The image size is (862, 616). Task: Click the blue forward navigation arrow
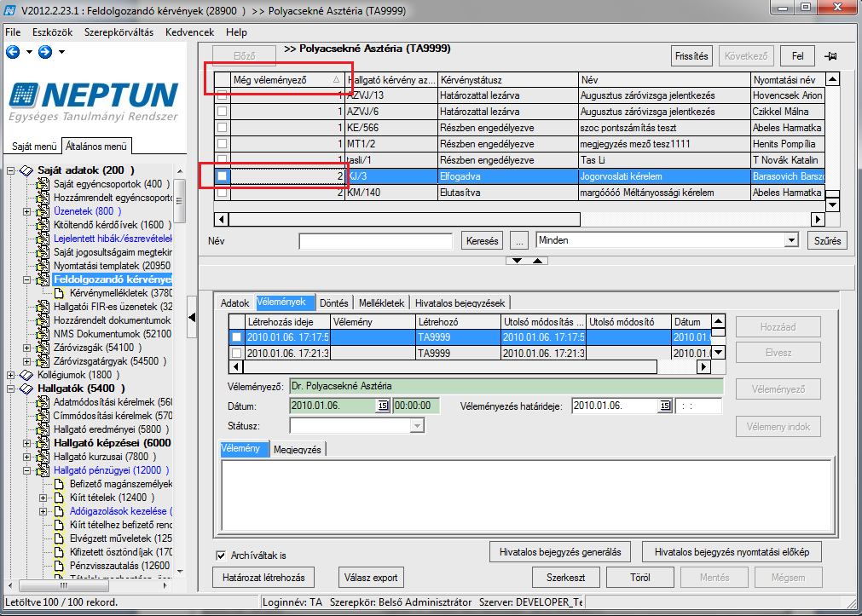click(x=45, y=52)
